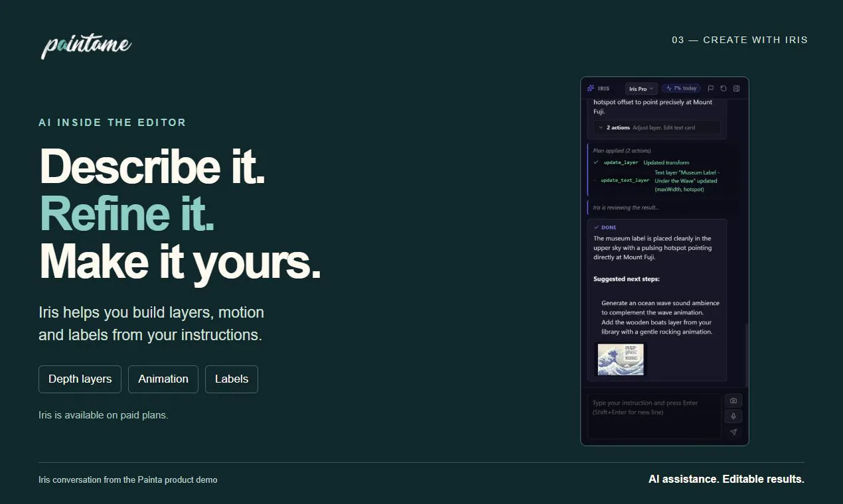Click the 'Iris conversation from the Painta product demo' caption

tap(128, 479)
